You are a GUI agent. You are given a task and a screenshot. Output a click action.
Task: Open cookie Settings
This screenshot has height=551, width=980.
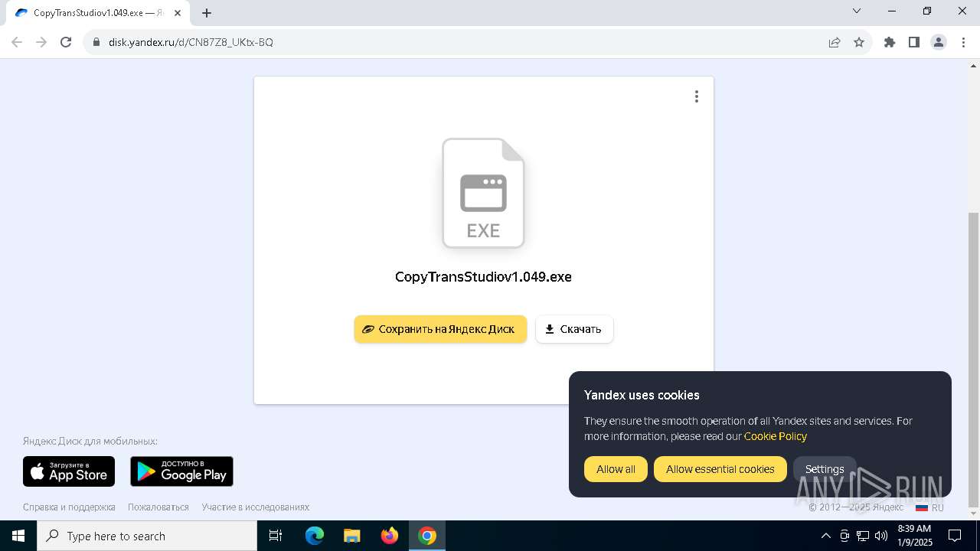pos(825,469)
